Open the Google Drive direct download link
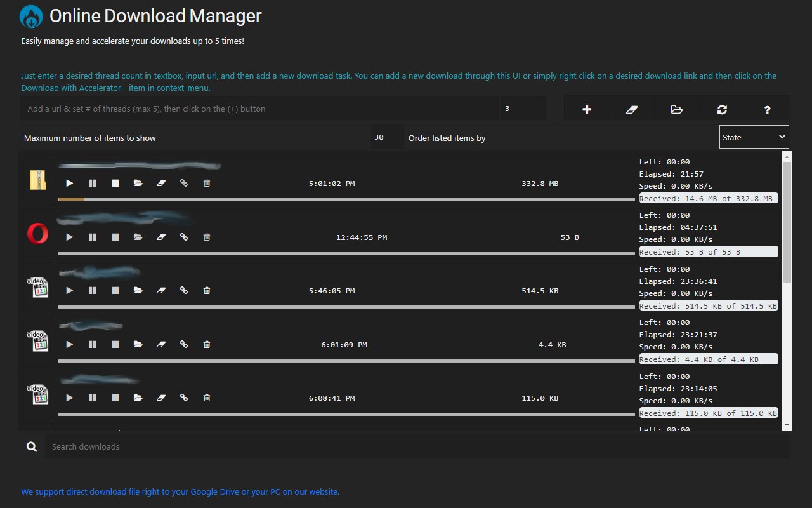 (x=180, y=491)
